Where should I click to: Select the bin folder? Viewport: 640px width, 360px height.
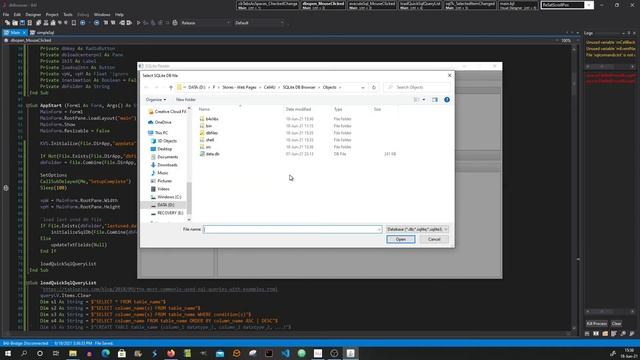click(209, 126)
